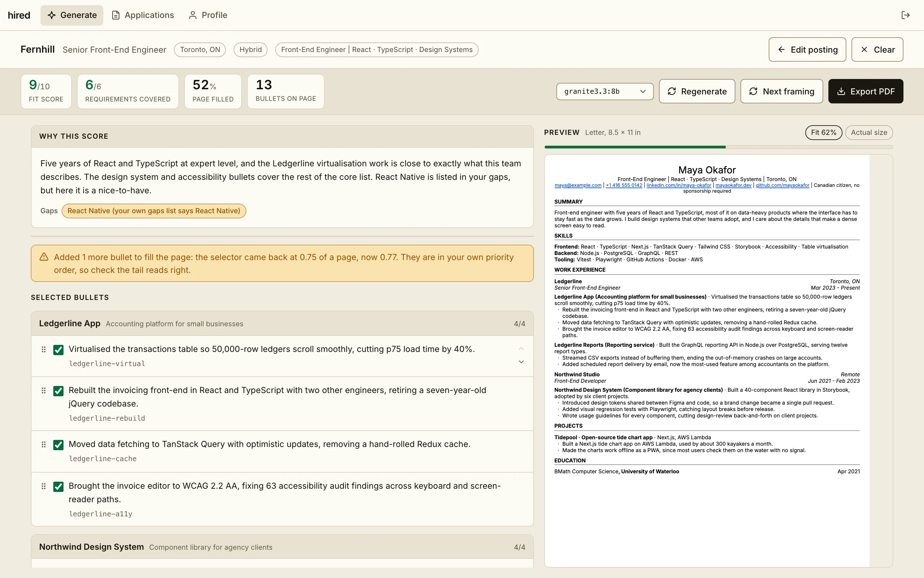Click the hired logo
Image resolution: width=924 pixels, height=578 pixels.
(x=19, y=15)
